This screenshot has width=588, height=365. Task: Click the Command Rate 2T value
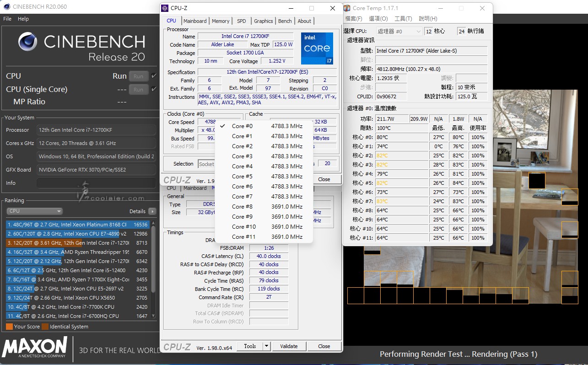[x=269, y=297]
